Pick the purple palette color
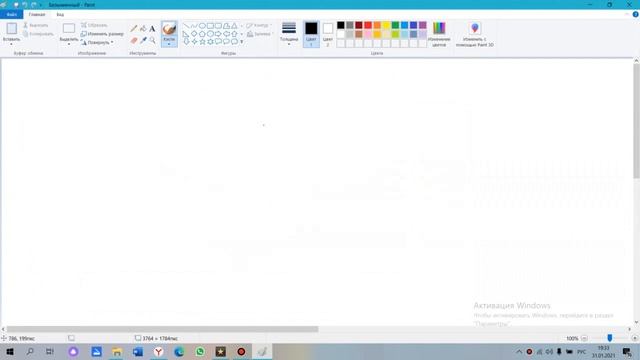 [x=422, y=25]
